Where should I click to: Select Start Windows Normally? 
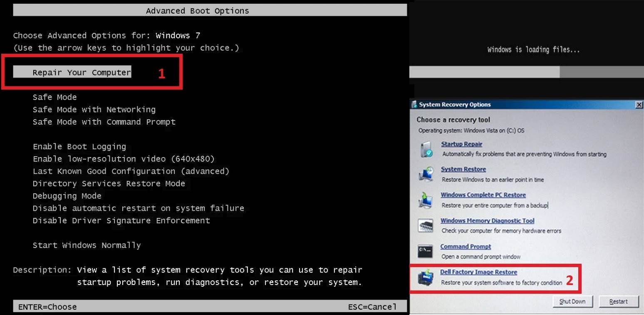pyautogui.click(x=87, y=245)
